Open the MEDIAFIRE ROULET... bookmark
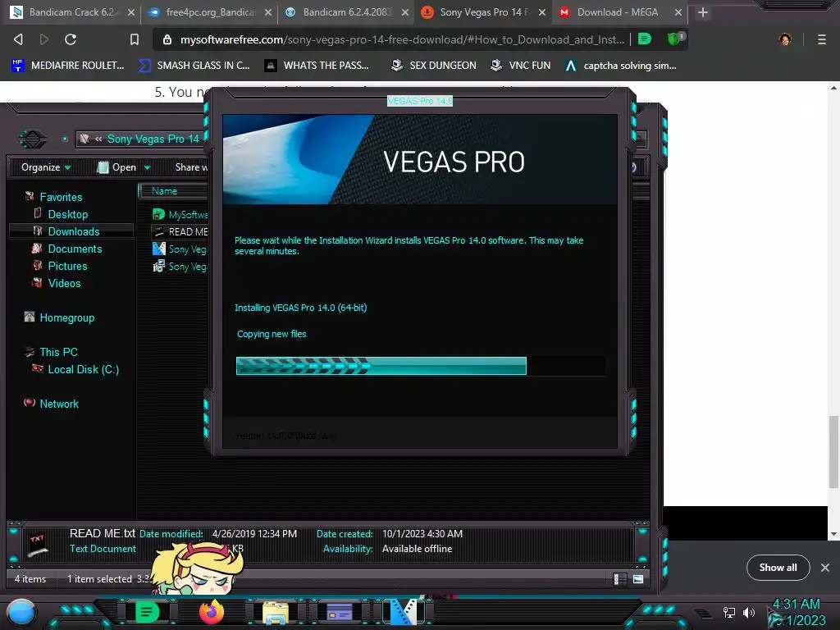The image size is (840, 630). coord(68,66)
